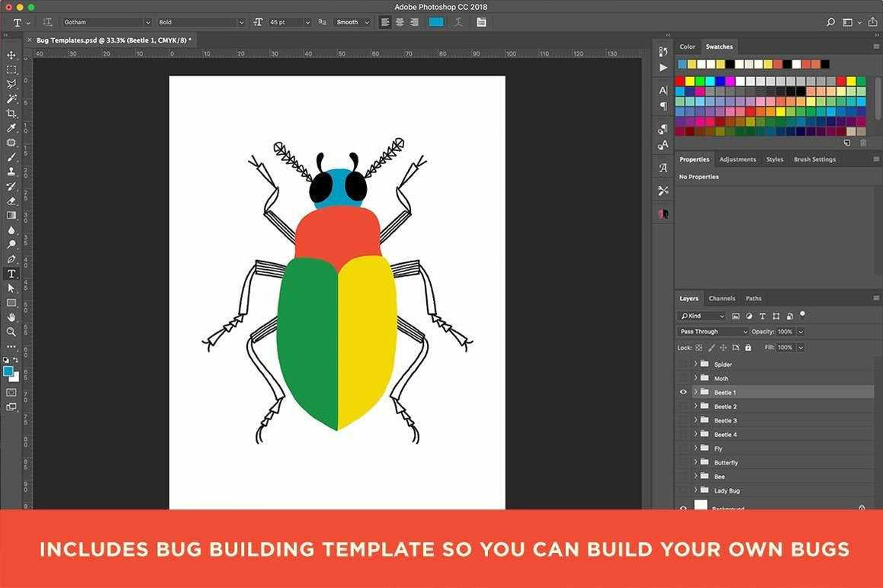Switch to the Channels tab
The width and height of the screenshot is (883, 588).
721,298
